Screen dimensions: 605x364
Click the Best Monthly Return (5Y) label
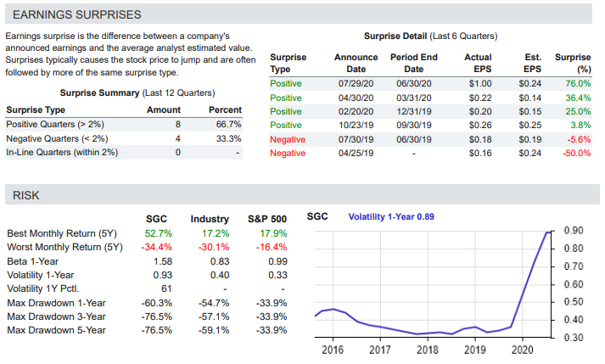coord(62,233)
